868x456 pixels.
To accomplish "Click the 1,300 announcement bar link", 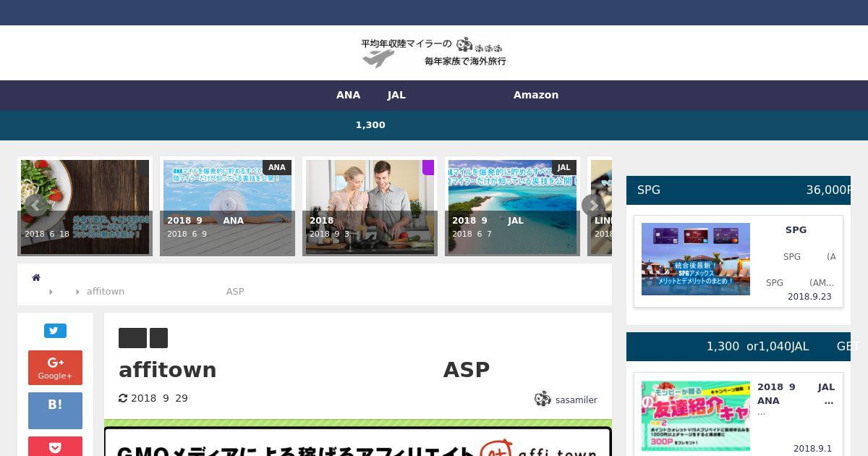I will 370,125.
